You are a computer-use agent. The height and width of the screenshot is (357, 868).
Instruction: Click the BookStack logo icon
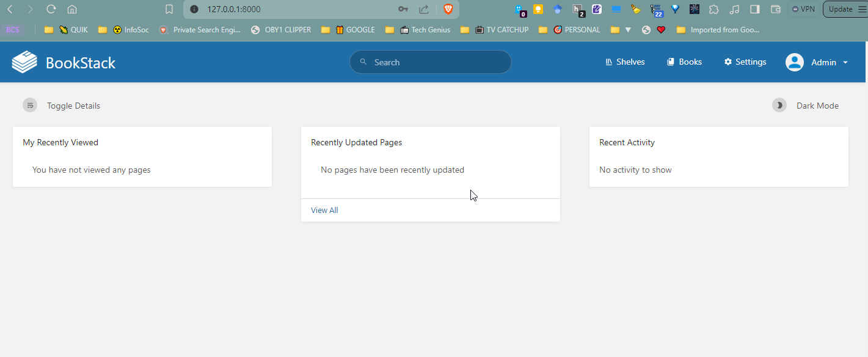click(24, 62)
